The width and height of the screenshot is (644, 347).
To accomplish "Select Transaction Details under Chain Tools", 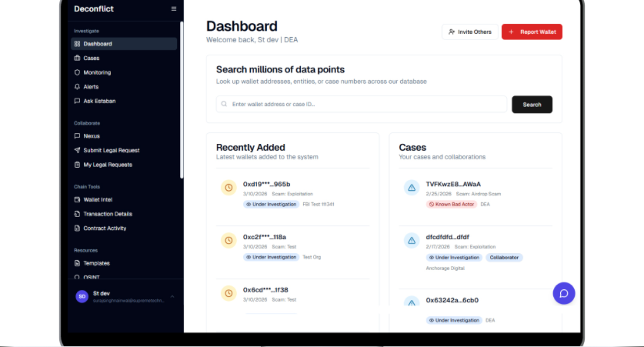I will click(107, 214).
